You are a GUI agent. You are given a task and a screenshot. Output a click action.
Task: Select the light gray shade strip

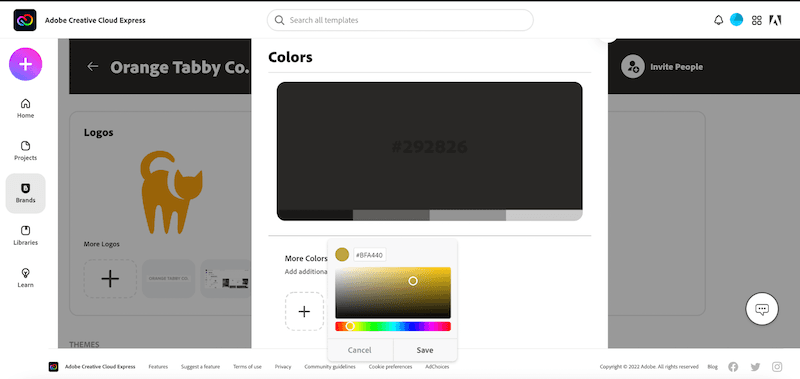tap(544, 215)
